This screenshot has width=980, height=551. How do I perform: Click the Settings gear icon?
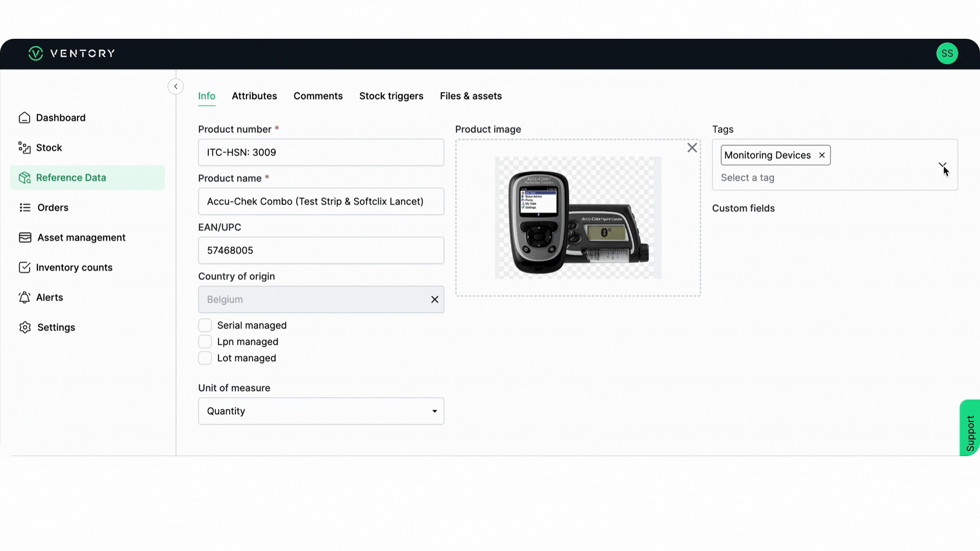(x=25, y=328)
